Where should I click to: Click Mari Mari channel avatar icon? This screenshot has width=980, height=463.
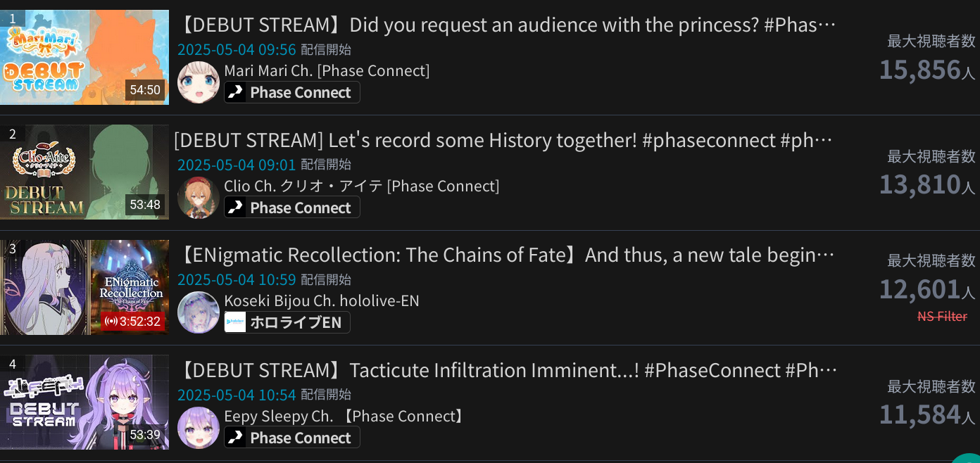(198, 82)
